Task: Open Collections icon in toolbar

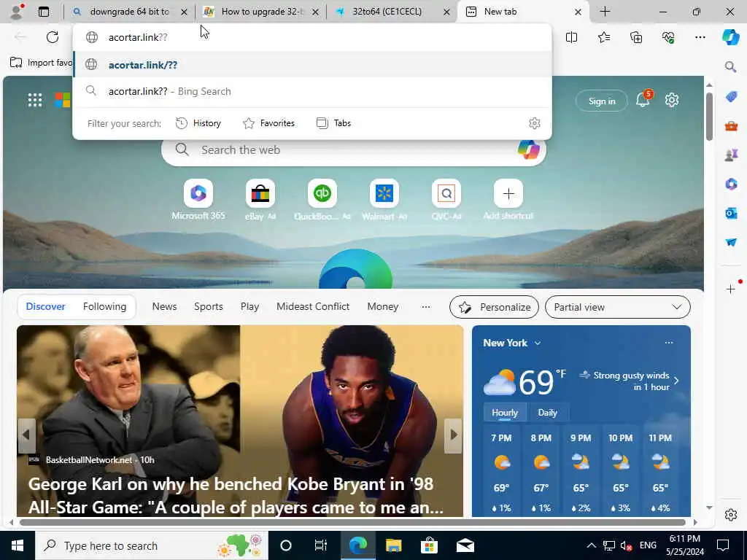Action: click(x=636, y=37)
